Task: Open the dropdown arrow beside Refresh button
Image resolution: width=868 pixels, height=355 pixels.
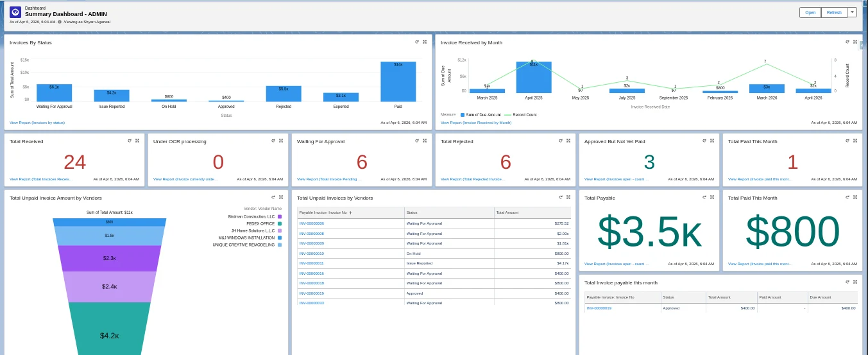Action: pyautogui.click(x=852, y=12)
